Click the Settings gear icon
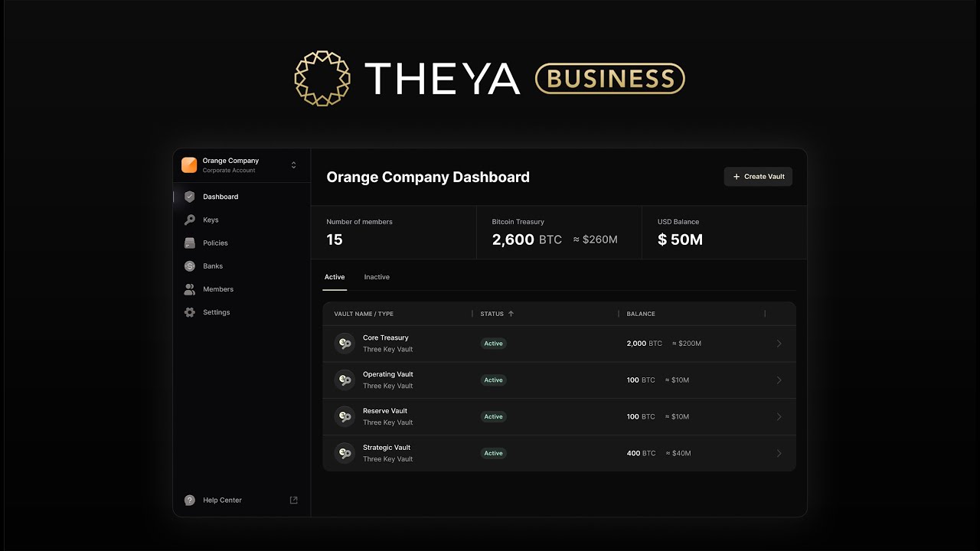This screenshot has width=980, height=551. (190, 312)
